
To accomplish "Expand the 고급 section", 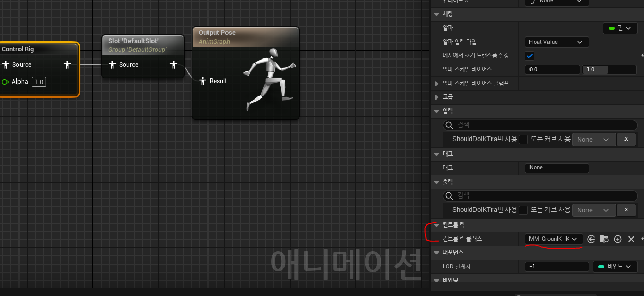I will click(x=437, y=97).
